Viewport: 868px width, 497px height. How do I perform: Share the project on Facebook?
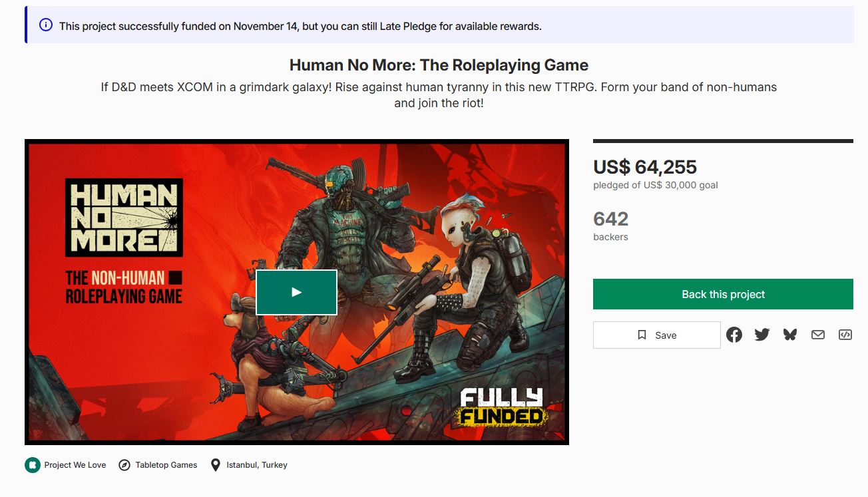[x=734, y=335]
